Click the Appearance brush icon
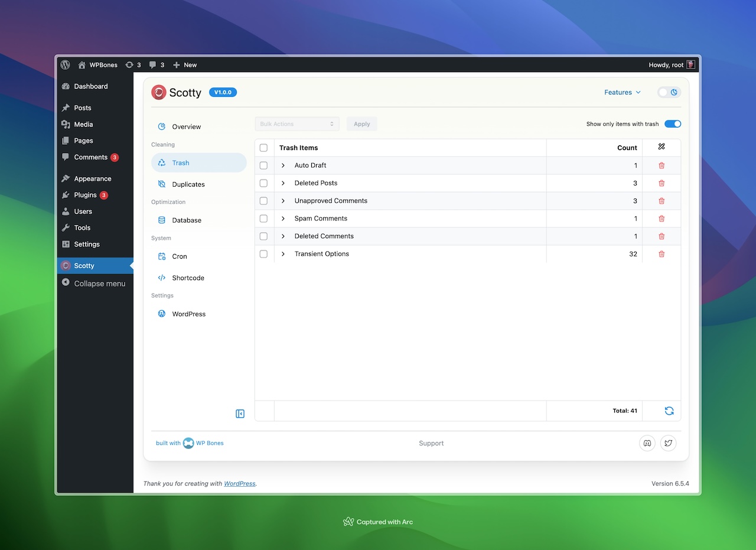The height and width of the screenshot is (550, 756). click(66, 178)
